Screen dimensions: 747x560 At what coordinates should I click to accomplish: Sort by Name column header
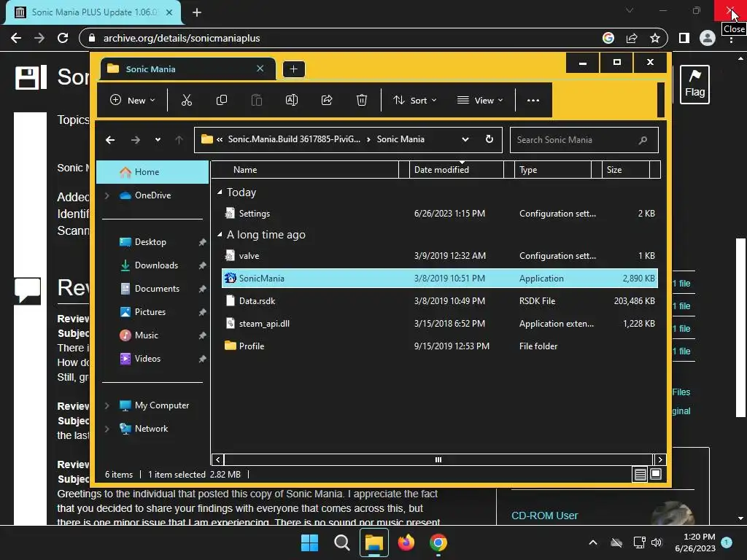(305, 169)
